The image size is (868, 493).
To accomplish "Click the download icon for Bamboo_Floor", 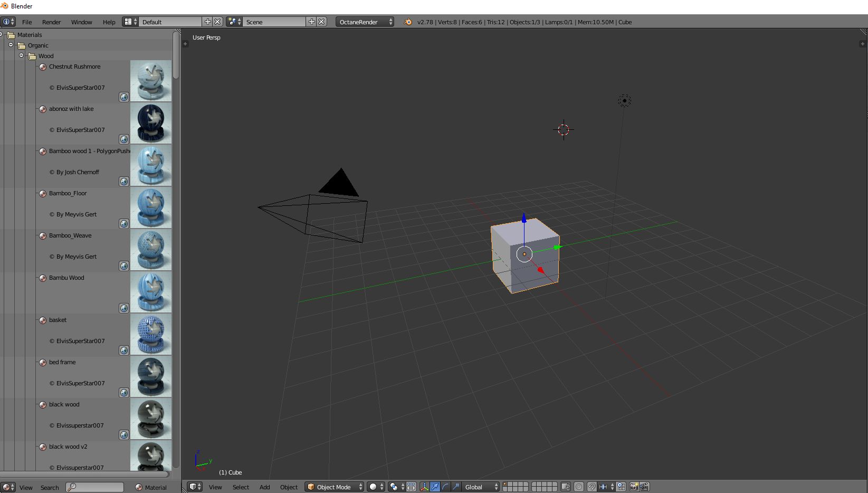I will 124,224.
